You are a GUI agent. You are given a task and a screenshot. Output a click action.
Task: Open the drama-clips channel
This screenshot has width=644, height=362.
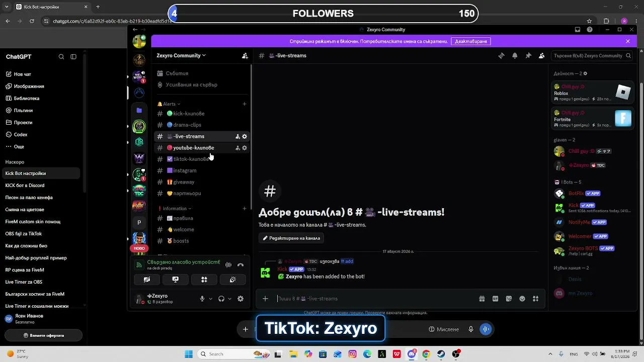click(201, 125)
